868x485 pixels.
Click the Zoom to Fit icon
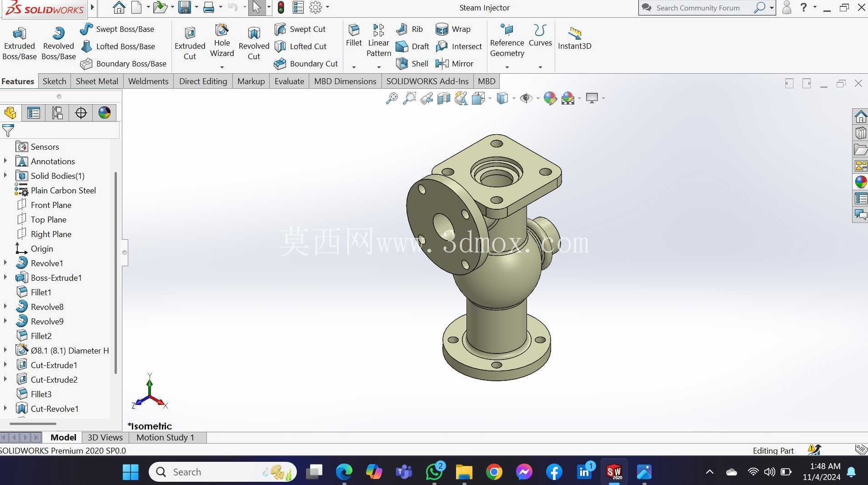tap(391, 98)
